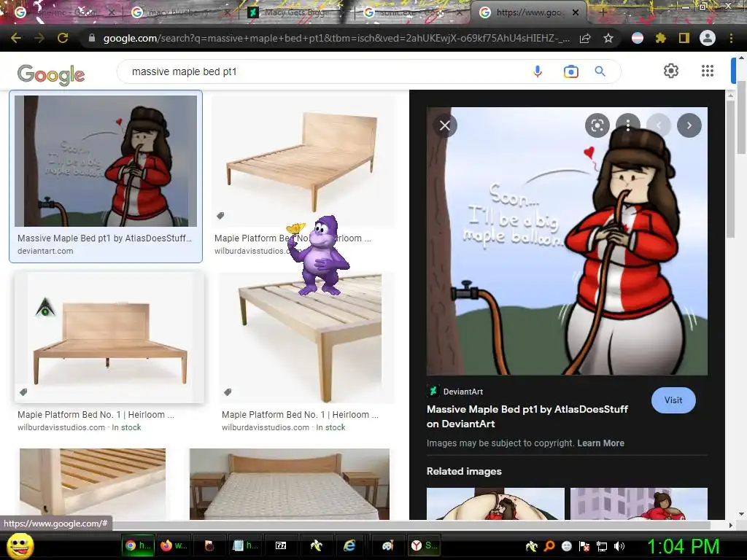Go to the Google logo homepage
The image size is (747, 560).
[x=51, y=74]
